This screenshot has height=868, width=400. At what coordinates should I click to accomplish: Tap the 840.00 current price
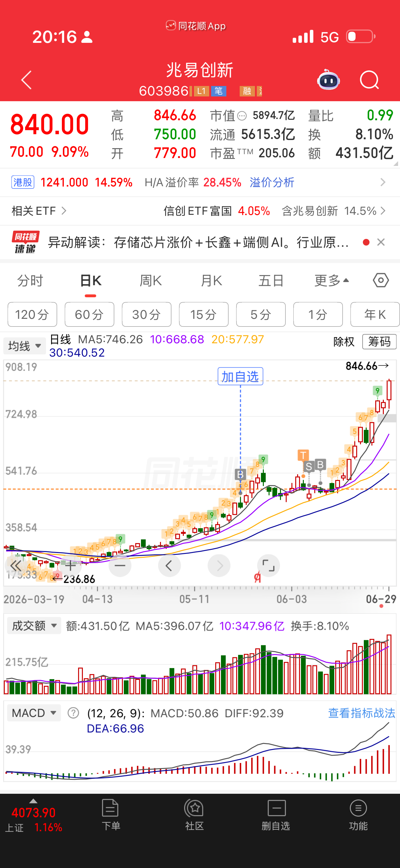(49, 124)
